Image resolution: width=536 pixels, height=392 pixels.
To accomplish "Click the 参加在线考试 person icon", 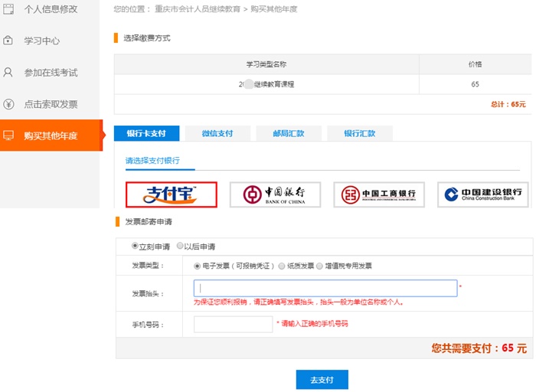I will [9, 73].
